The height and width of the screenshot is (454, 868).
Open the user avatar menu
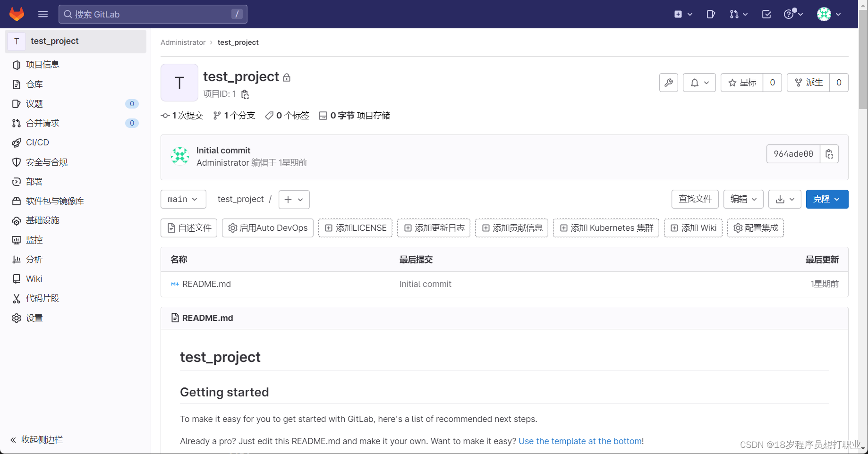pos(829,14)
